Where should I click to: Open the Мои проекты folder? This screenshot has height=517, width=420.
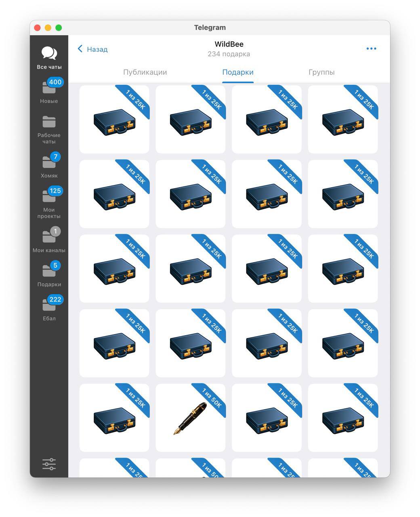point(49,203)
